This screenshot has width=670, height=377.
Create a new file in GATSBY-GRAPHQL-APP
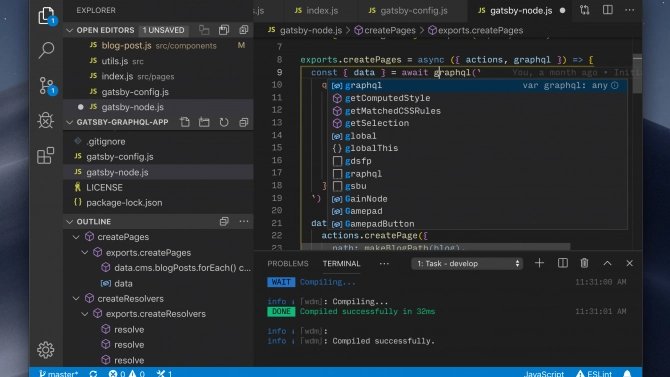(x=185, y=122)
